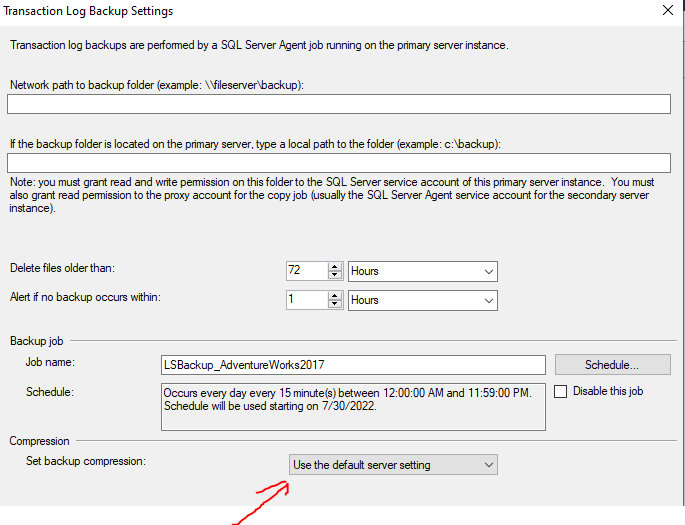This screenshot has width=685, height=525.
Task: Click the 'Backup job' group heading
Action: pyautogui.click(x=37, y=341)
